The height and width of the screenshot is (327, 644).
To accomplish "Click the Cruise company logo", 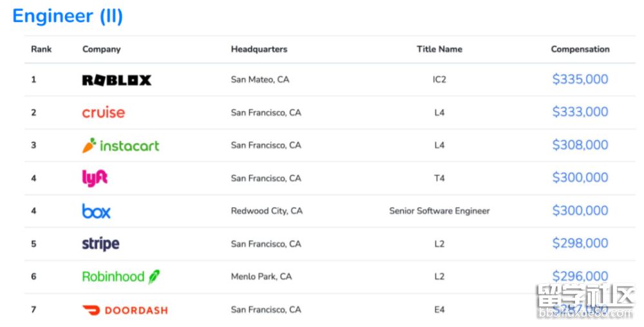I will [x=103, y=112].
